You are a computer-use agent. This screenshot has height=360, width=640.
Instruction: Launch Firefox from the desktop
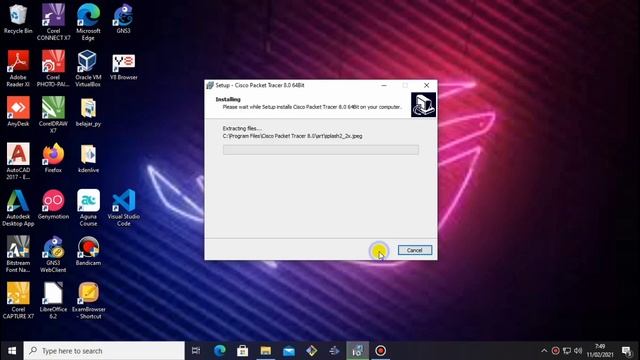(53, 158)
